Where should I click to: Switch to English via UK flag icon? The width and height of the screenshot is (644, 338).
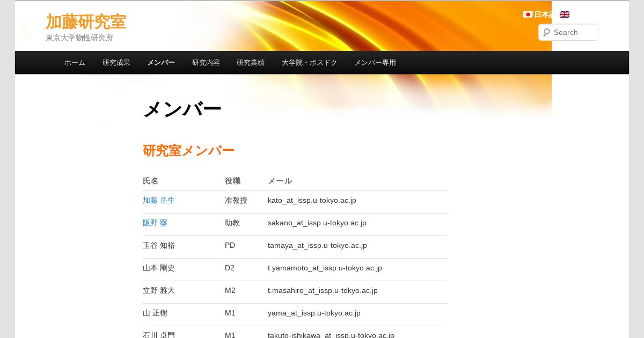[565, 14]
